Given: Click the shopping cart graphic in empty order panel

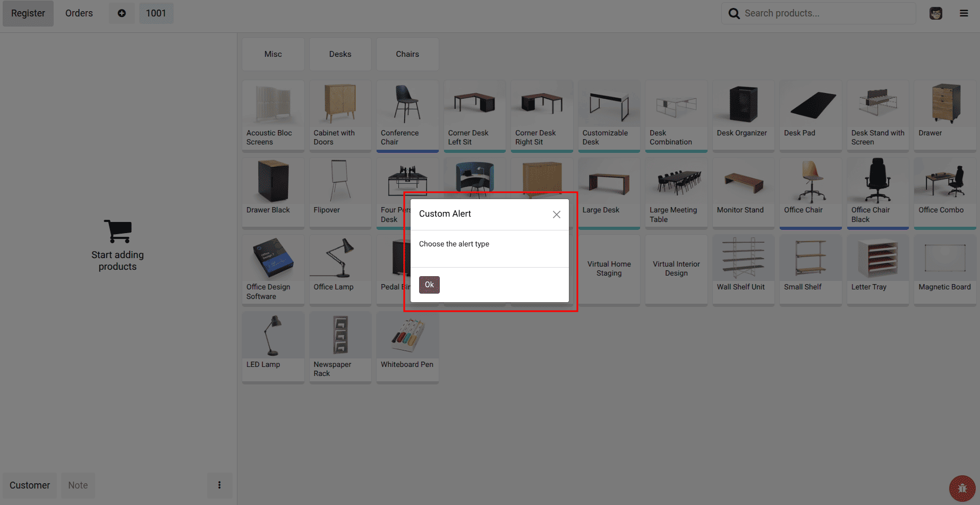Looking at the screenshot, I should [x=117, y=230].
